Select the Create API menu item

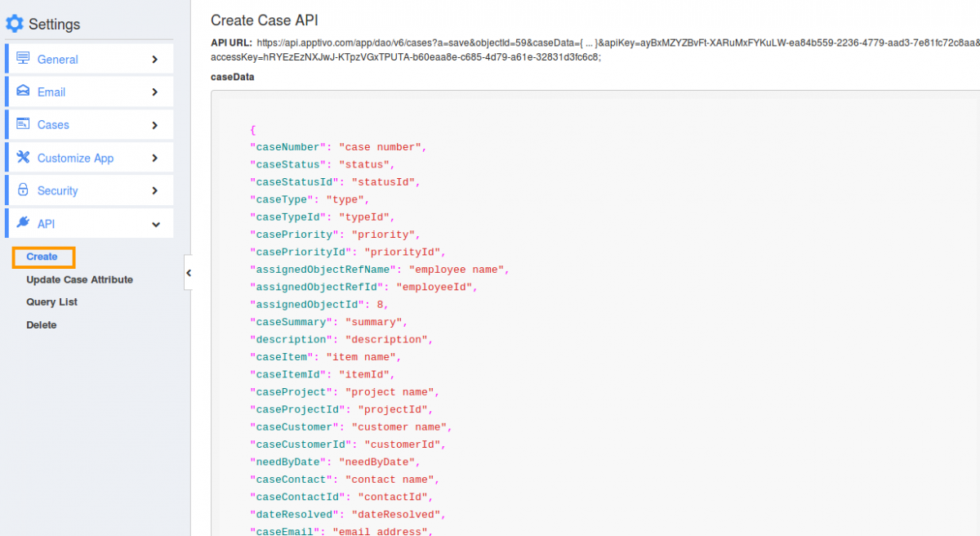click(42, 257)
